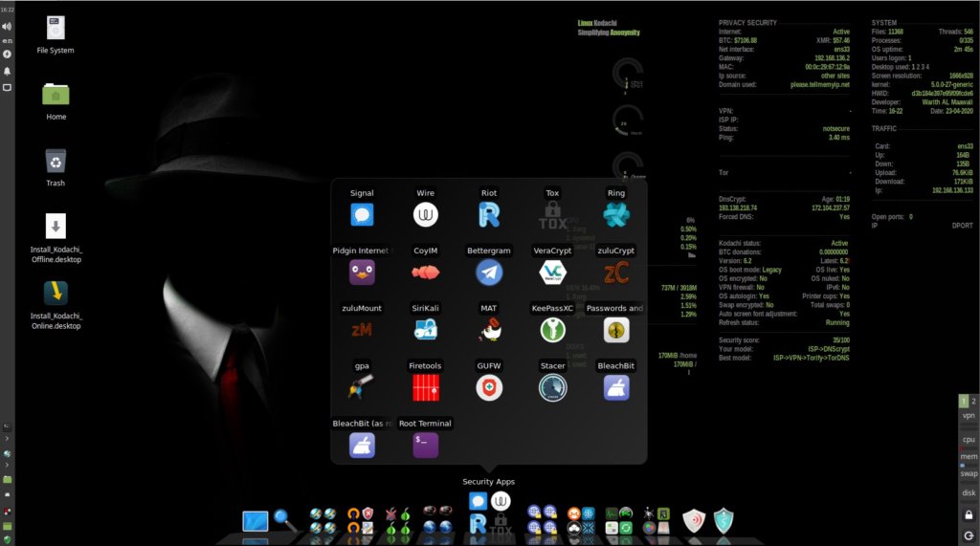Open VeraCrypt encryption tool

tap(552, 273)
